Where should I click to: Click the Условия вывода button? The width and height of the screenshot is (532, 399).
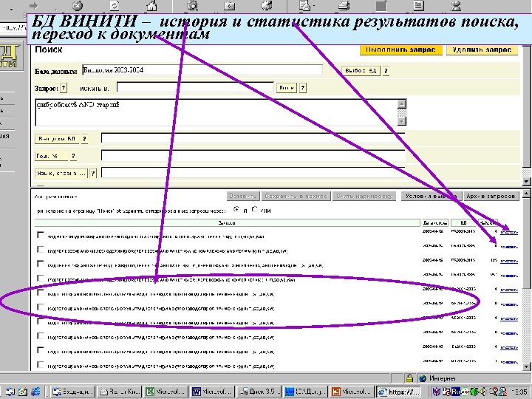[x=431, y=196]
